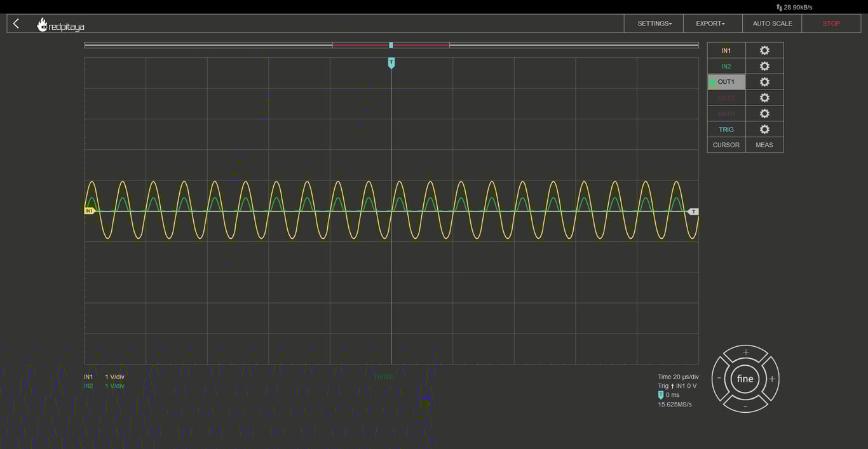Click the 15.625MS/s sample rate text
868x449 pixels.
coord(675,405)
